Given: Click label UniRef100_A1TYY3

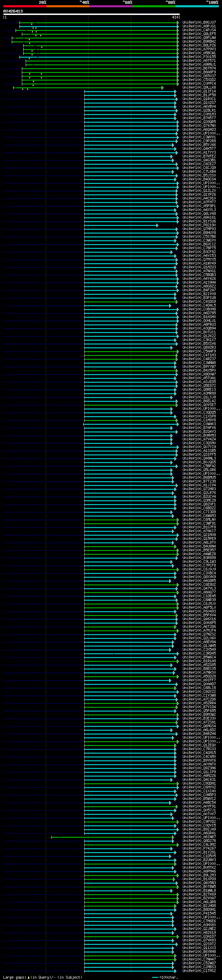Looking at the screenshot, I should (199, 153).
